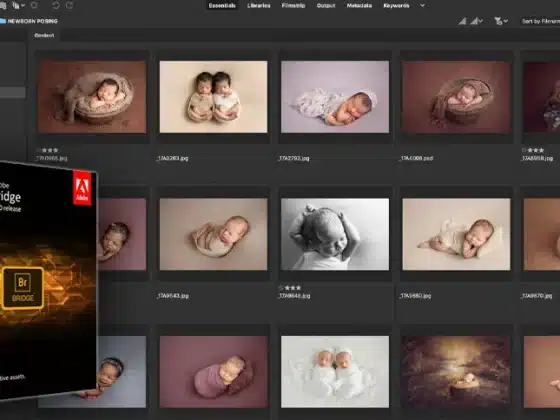The image size is (560, 420).
Task: Open the copy files dropdown icon
Action: (x=19, y=6)
